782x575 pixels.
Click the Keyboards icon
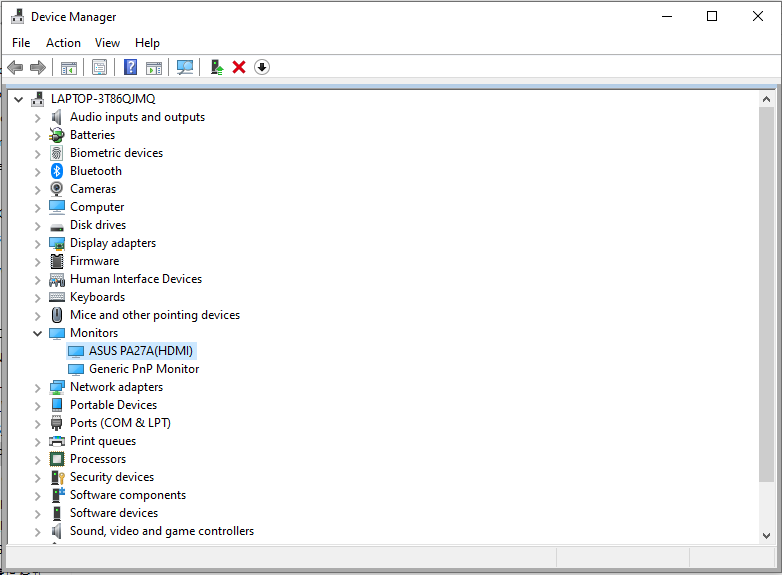[57, 297]
